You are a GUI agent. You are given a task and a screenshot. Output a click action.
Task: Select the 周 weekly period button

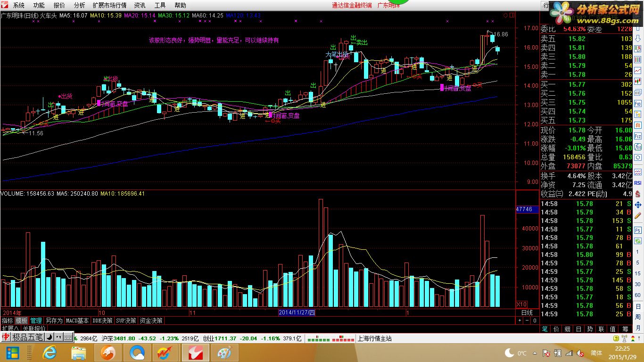coord(638,317)
